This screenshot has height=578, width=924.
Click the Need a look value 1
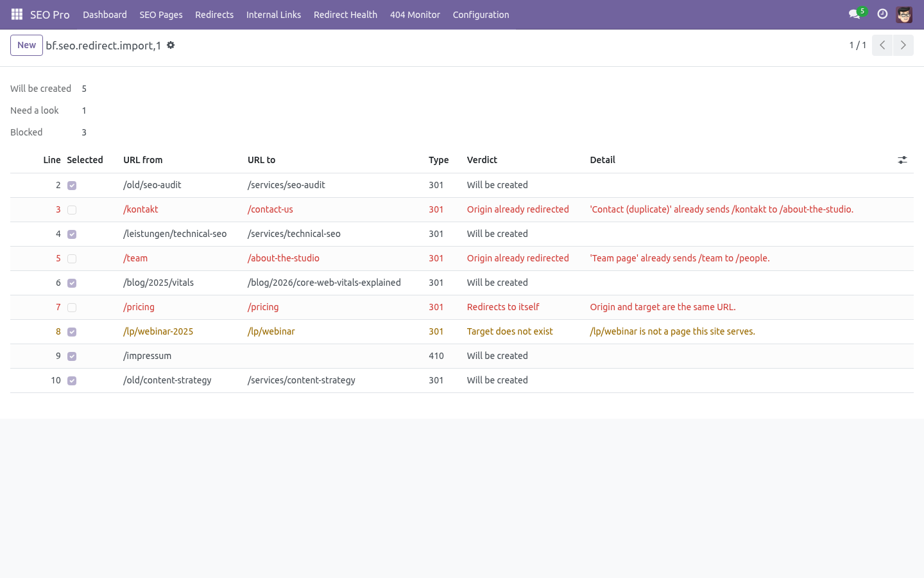(x=84, y=110)
